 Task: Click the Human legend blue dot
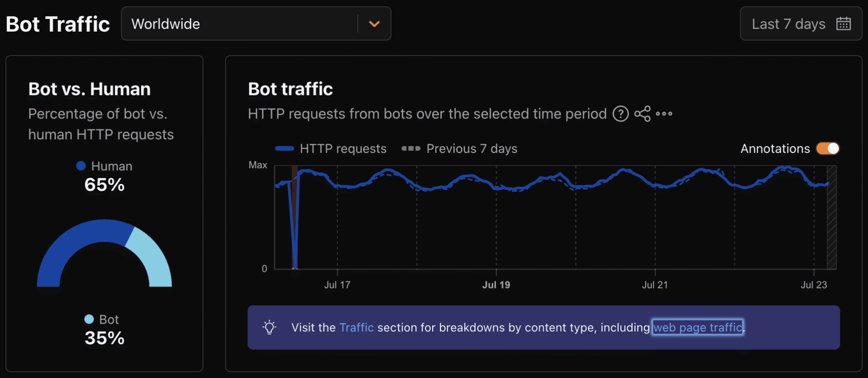pos(81,166)
